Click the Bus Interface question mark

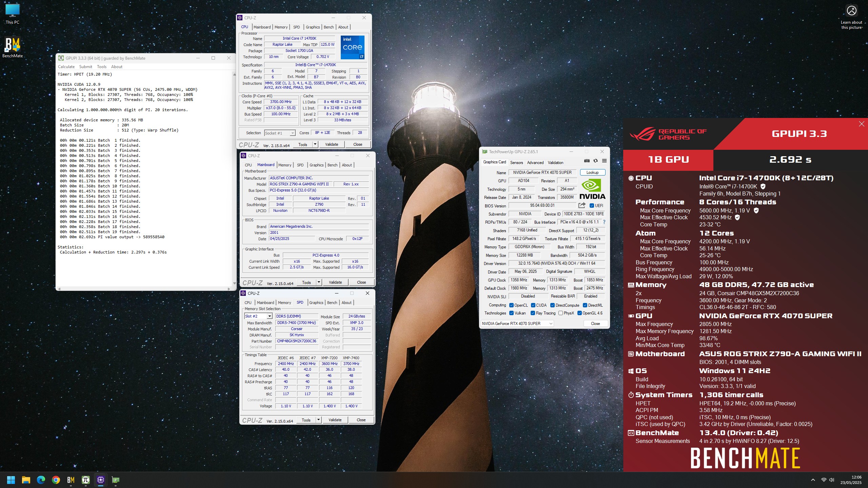[x=604, y=222]
